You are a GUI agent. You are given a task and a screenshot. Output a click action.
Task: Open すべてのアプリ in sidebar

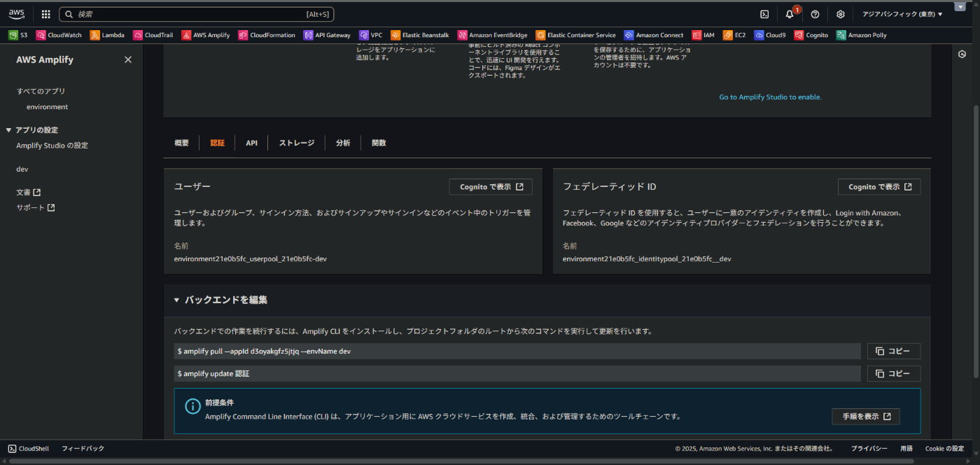(41, 91)
